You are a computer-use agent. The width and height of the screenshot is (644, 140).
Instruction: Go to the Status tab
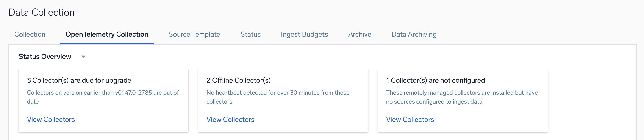(x=250, y=34)
